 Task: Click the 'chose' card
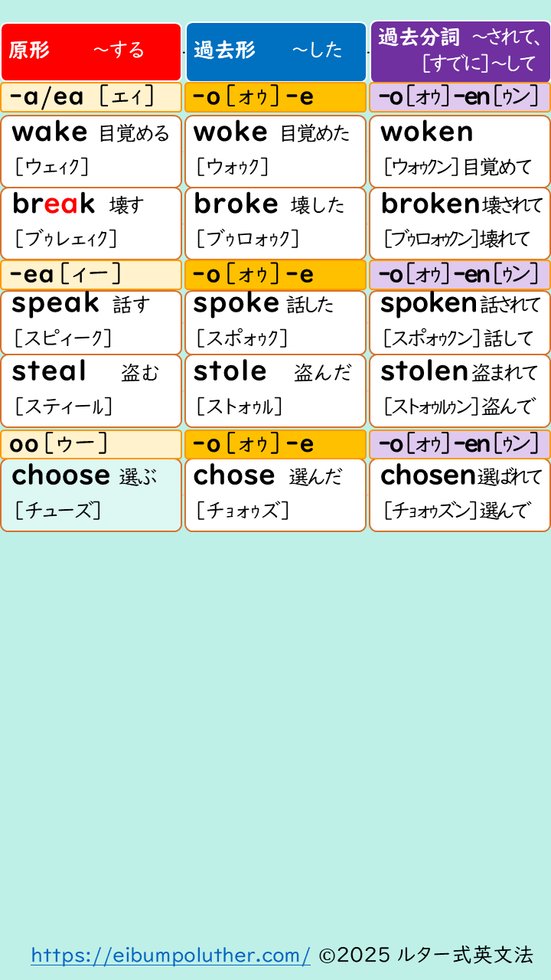click(x=275, y=495)
